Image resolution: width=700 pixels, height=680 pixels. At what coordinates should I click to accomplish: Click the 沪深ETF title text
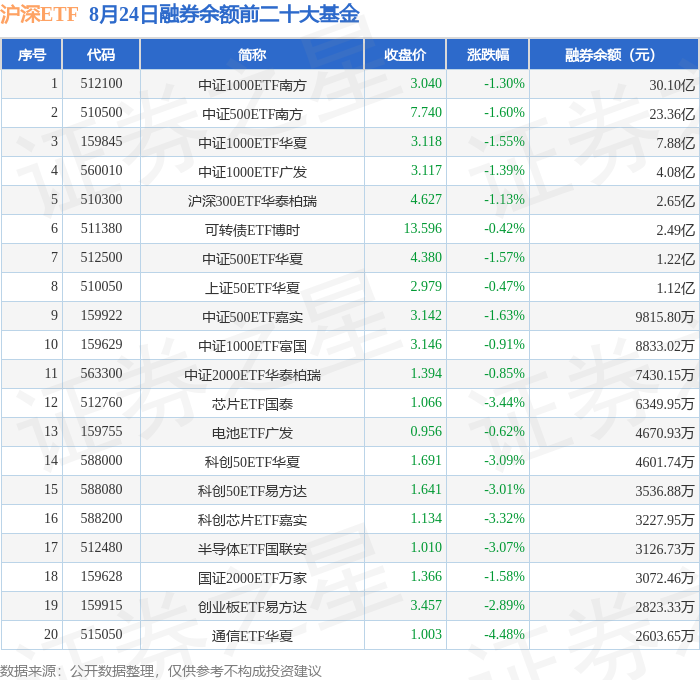click(x=39, y=14)
